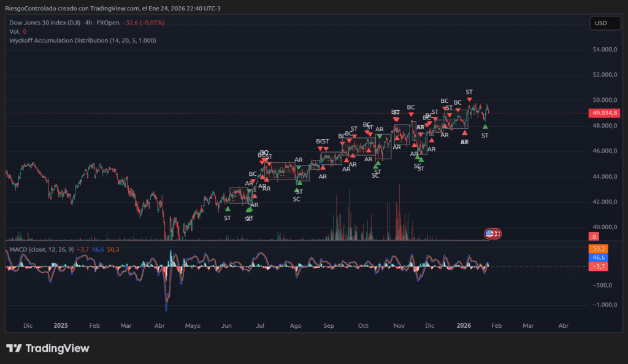Click the blue MACD 46,6 value label
Viewport: 628px width, 364px height.
click(x=599, y=258)
